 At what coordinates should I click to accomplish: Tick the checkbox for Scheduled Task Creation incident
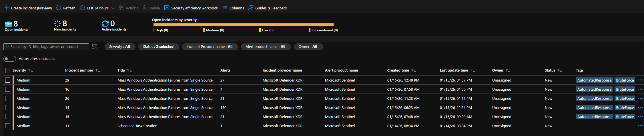8,126
